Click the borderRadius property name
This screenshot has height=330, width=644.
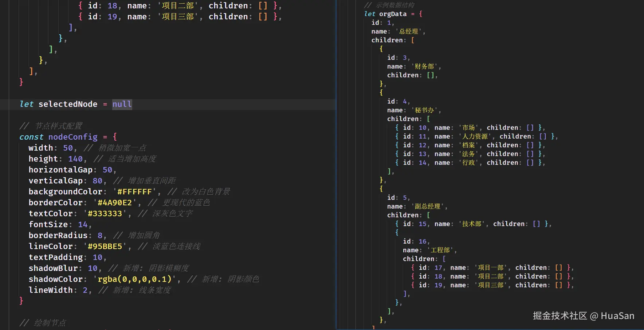58,236
